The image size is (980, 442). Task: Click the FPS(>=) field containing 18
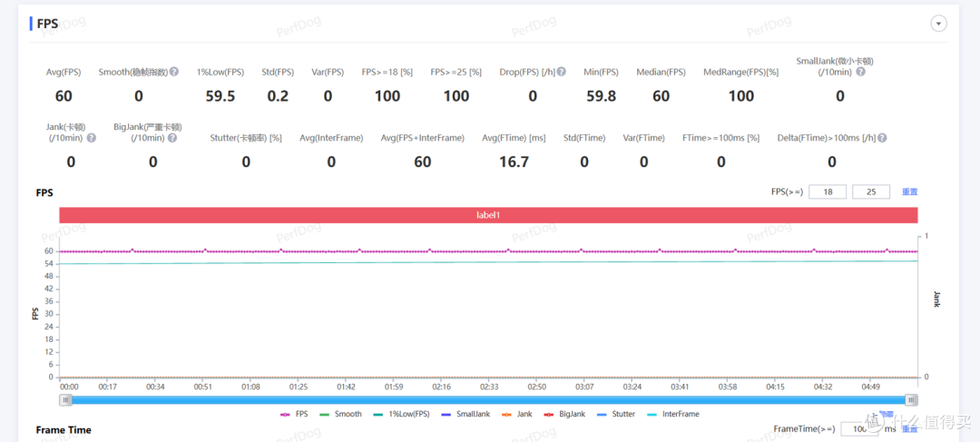(x=828, y=192)
